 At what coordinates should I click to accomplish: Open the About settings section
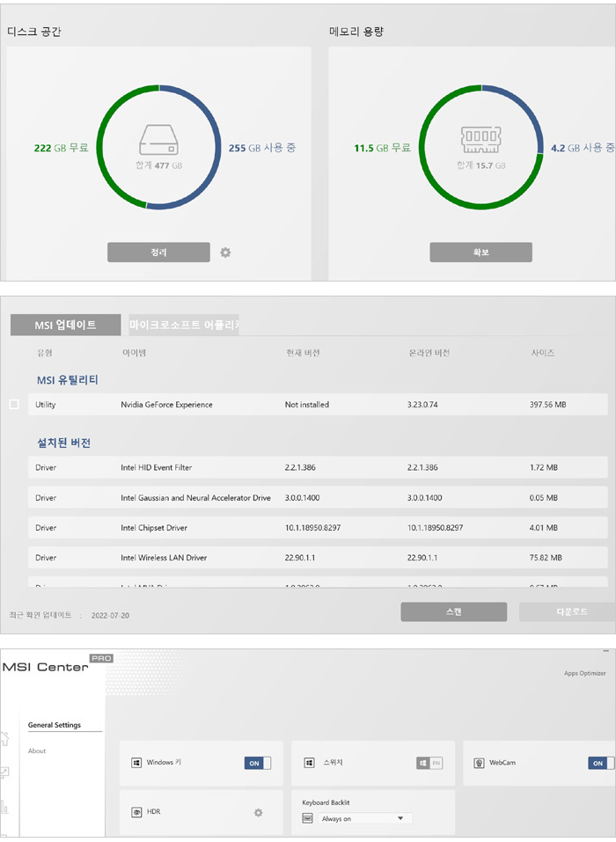(37, 751)
